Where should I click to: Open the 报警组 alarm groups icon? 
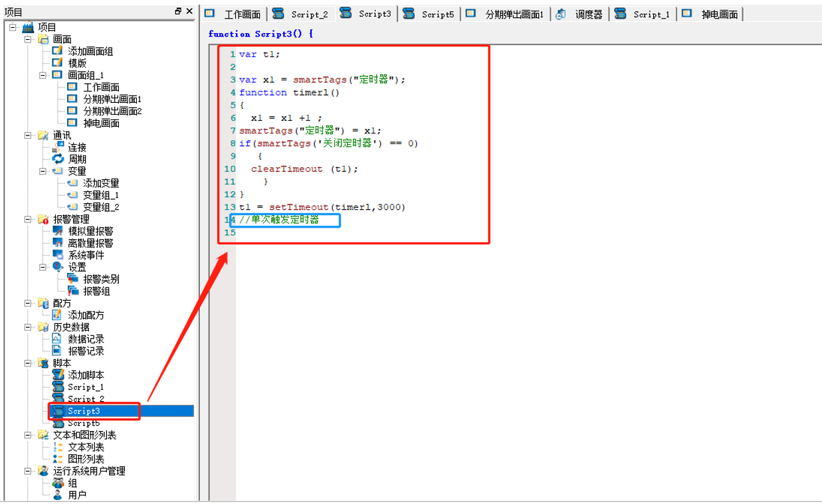(x=72, y=291)
